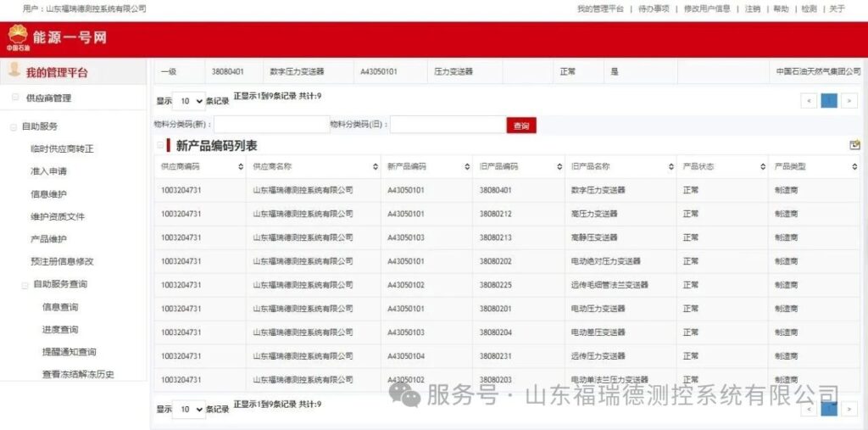Sort by 供应商编码 column arrows

[x=240, y=167]
